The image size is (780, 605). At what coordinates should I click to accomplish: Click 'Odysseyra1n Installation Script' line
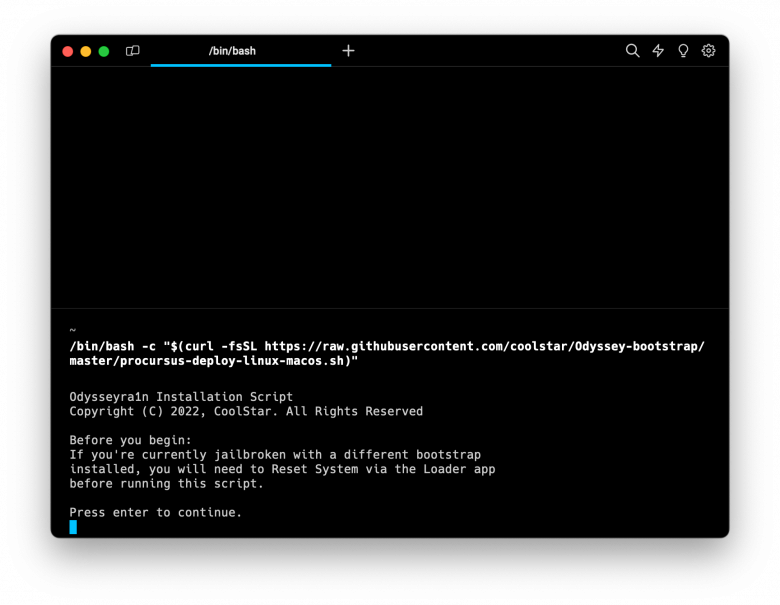(x=181, y=397)
